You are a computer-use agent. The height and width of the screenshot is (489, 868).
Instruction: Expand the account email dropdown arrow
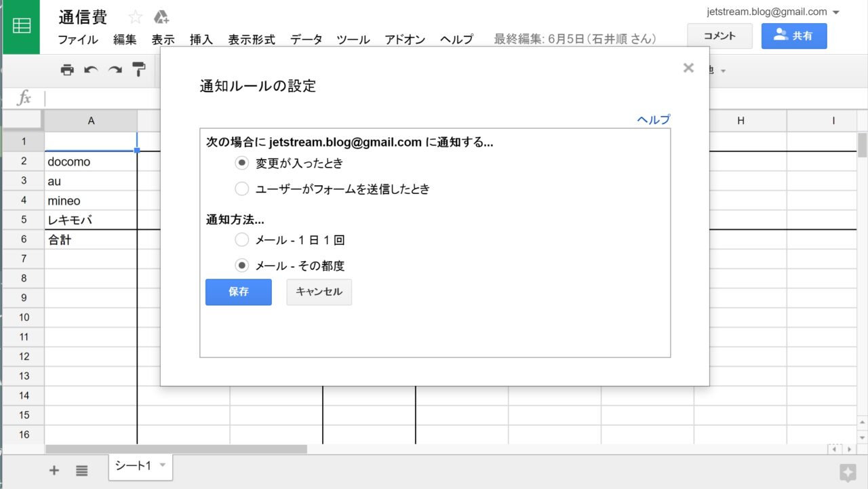point(835,12)
